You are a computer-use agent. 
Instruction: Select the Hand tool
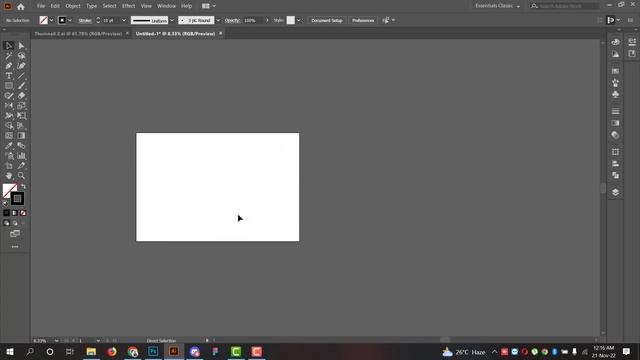[x=9, y=176]
